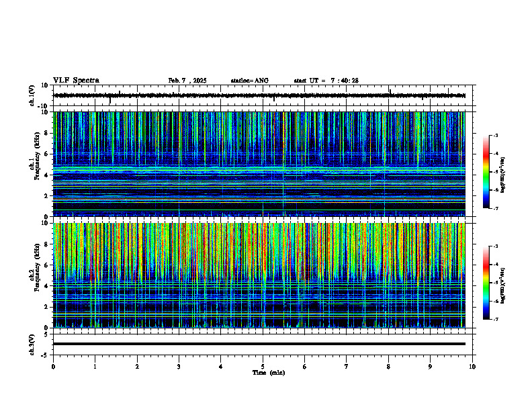Click the "VLF Spectra" plot title
Image resolution: width=532 pixels, height=411 pixels.
76,81
